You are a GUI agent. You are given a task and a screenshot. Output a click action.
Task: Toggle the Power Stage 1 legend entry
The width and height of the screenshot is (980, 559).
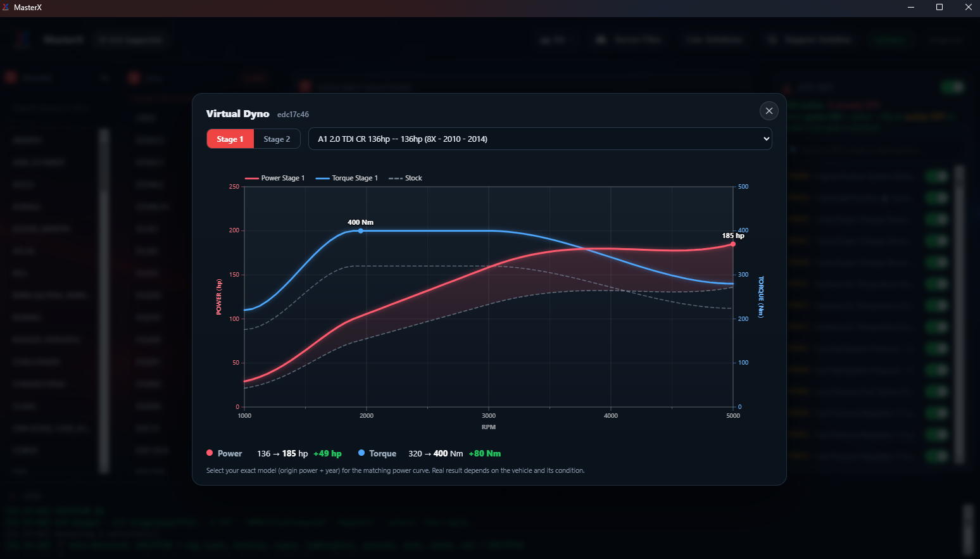(x=275, y=178)
